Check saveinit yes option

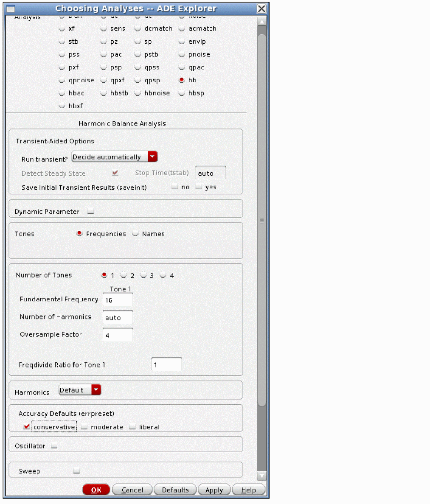[x=199, y=187]
